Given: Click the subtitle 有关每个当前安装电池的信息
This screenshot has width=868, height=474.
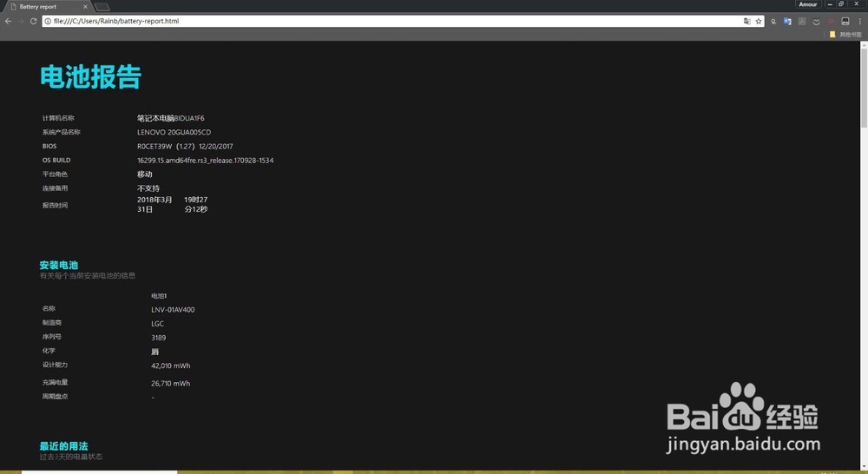Looking at the screenshot, I should pos(88,275).
